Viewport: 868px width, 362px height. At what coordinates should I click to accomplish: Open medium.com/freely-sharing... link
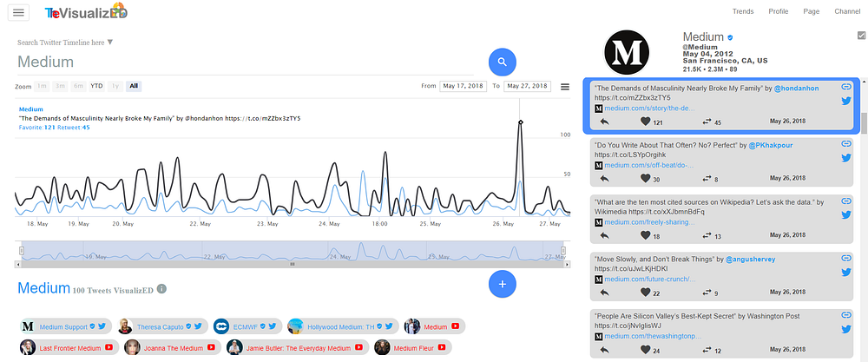649,222
